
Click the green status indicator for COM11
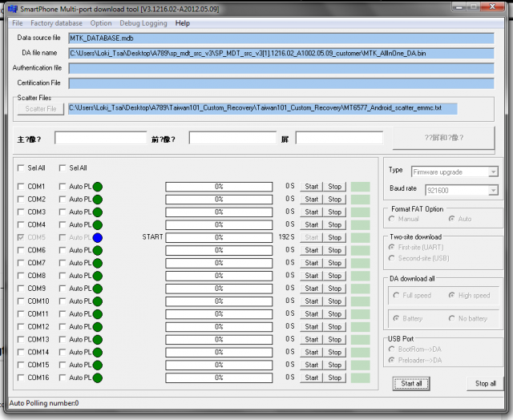[x=98, y=314]
